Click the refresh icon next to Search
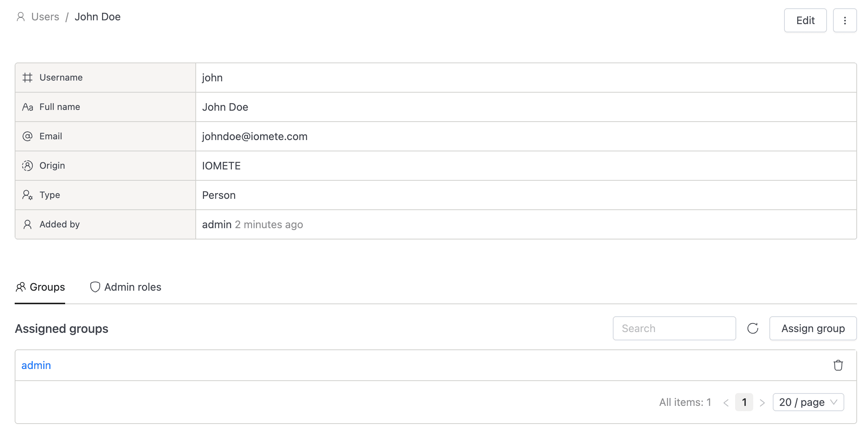The image size is (868, 433). click(x=753, y=328)
